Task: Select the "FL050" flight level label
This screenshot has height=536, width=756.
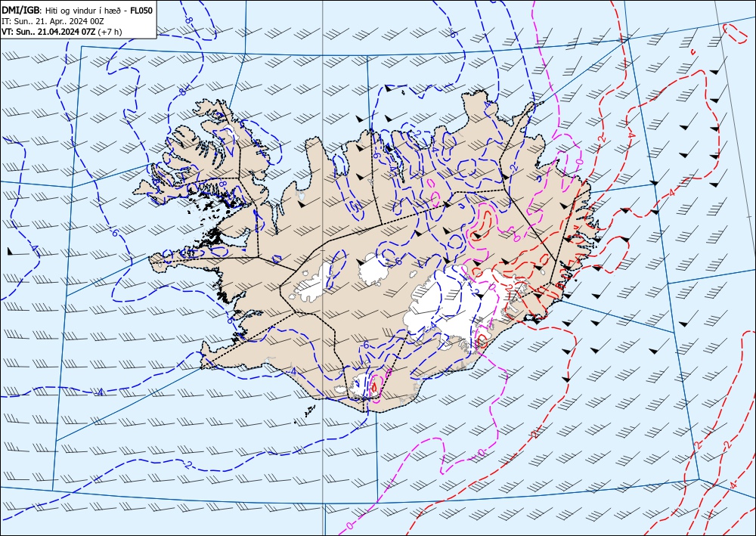Action: [x=142, y=10]
